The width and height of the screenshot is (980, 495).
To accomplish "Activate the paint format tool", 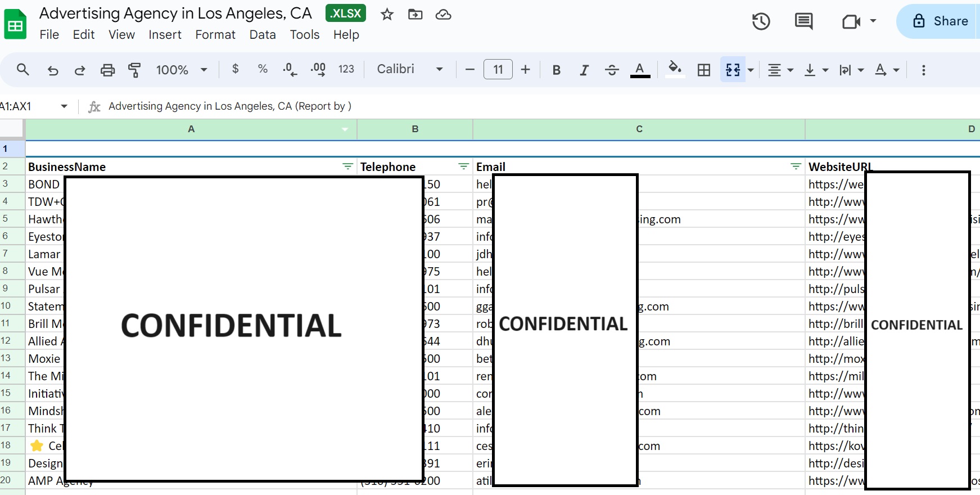I will pyautogui.click(x=134, y=70).
